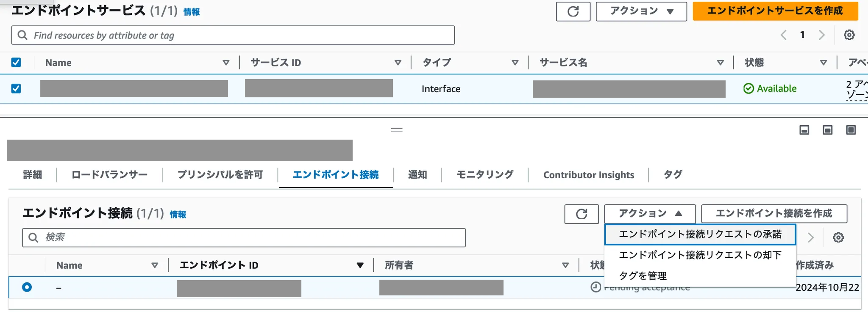868x317 pixels.
Task: Sort services by 状態 column
Action: (823, 63)
